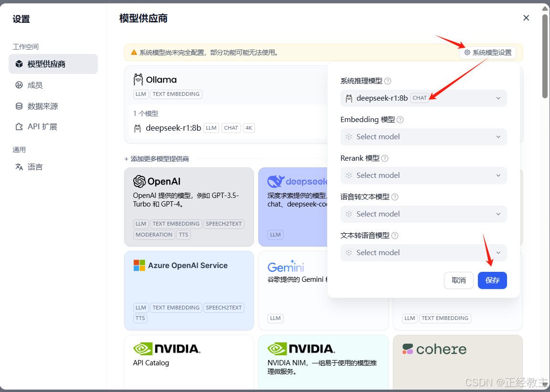
Task: Click the 语言 translate icon
Action: click(x=19, y=167)
